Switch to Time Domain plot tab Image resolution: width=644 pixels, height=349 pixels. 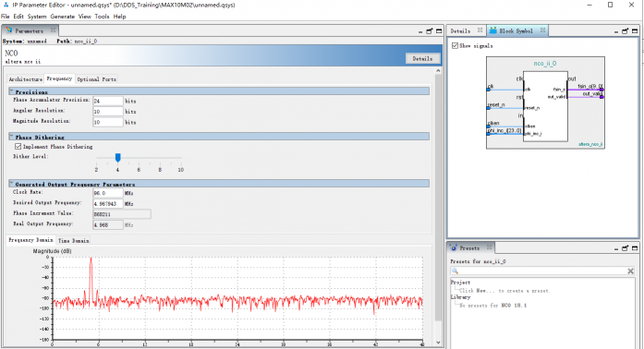[x=74, y=241]
